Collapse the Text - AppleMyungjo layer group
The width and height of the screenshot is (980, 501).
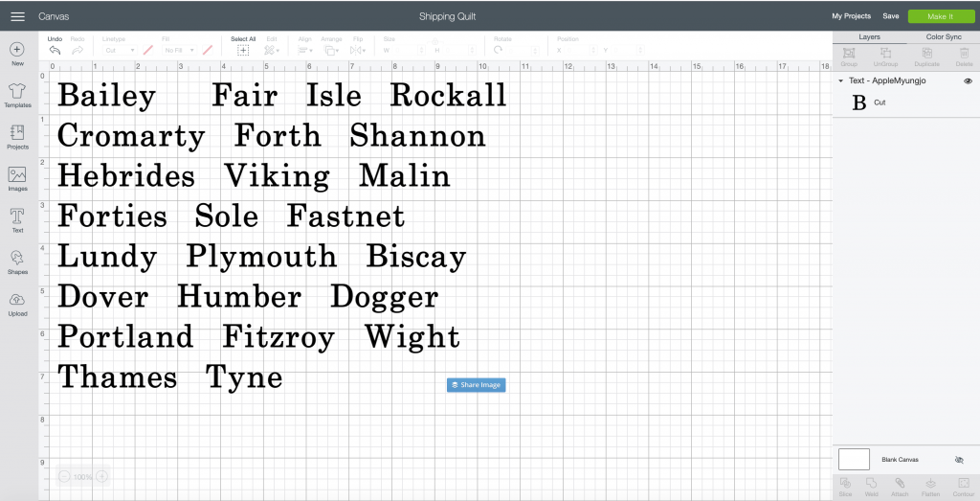pos(840,80)
